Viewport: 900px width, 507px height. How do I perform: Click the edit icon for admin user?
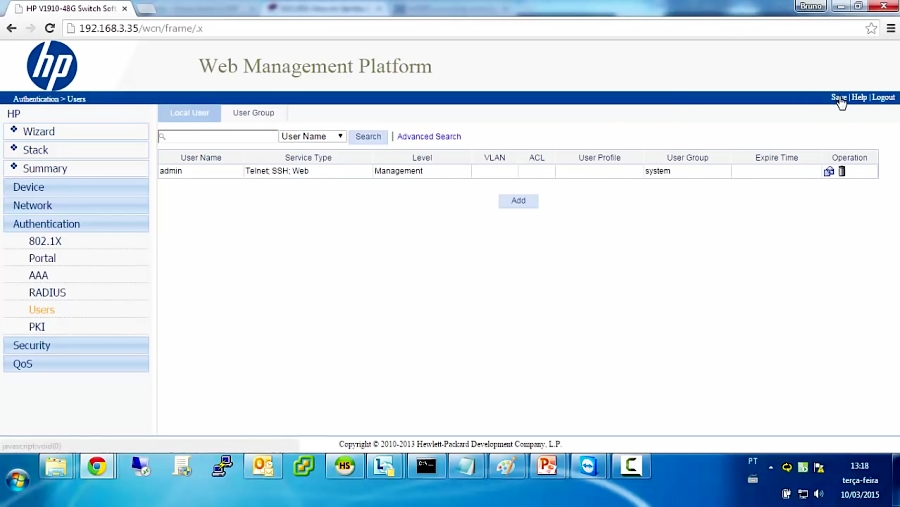tap(829, 171)
